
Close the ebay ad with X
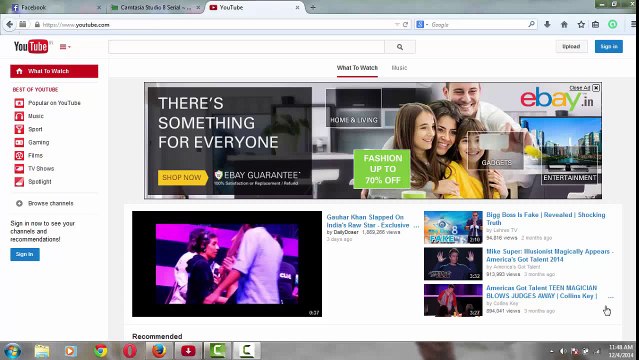596,88
